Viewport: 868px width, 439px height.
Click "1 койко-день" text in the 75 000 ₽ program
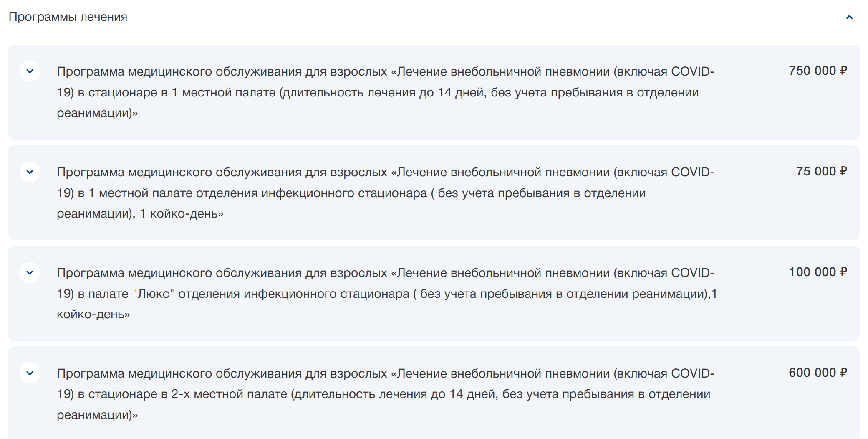[181, 214]
